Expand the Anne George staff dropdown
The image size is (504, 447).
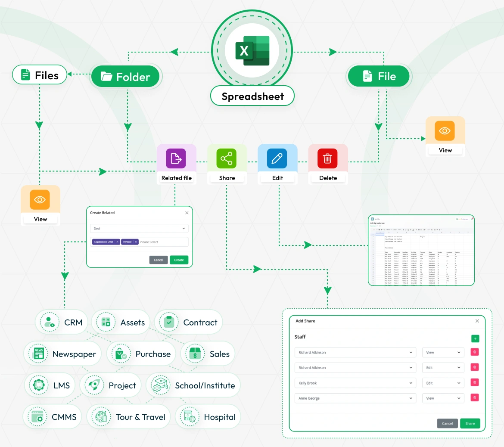[355, 398]
